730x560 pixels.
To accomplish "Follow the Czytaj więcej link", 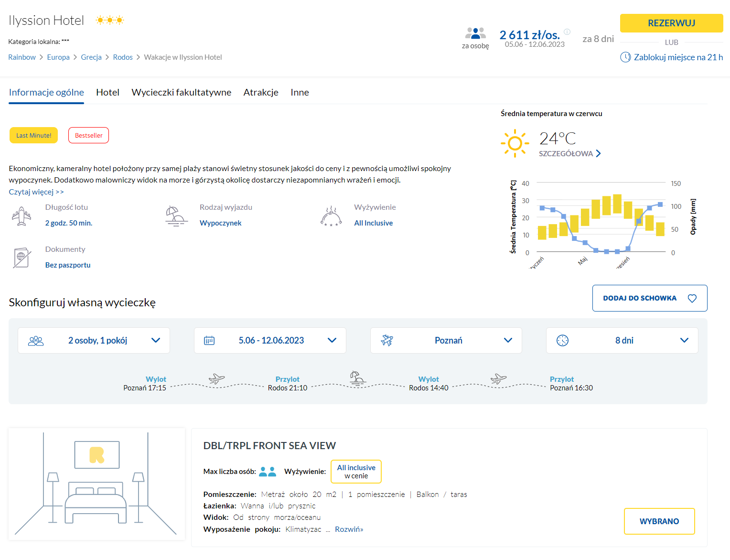I will [x=36, y=192].
